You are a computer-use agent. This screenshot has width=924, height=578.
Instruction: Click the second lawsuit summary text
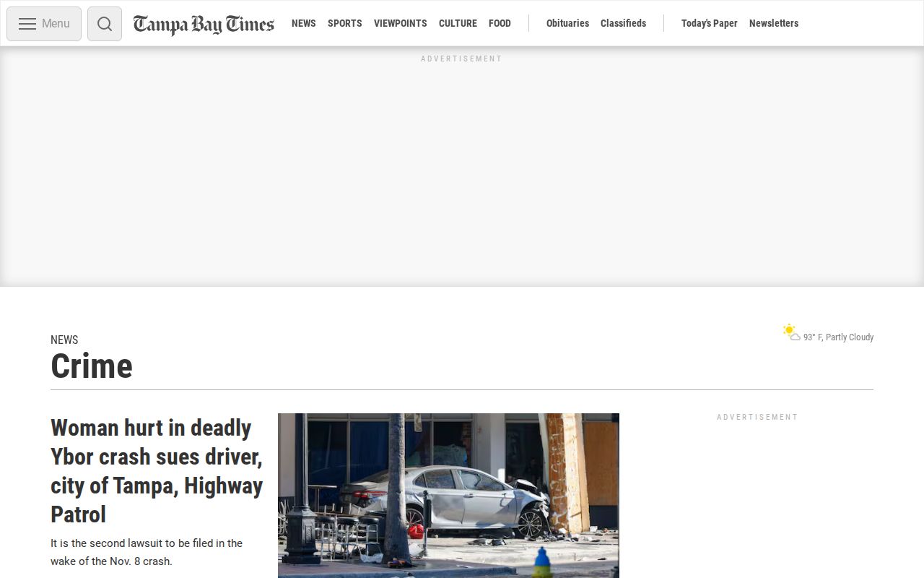147,552
